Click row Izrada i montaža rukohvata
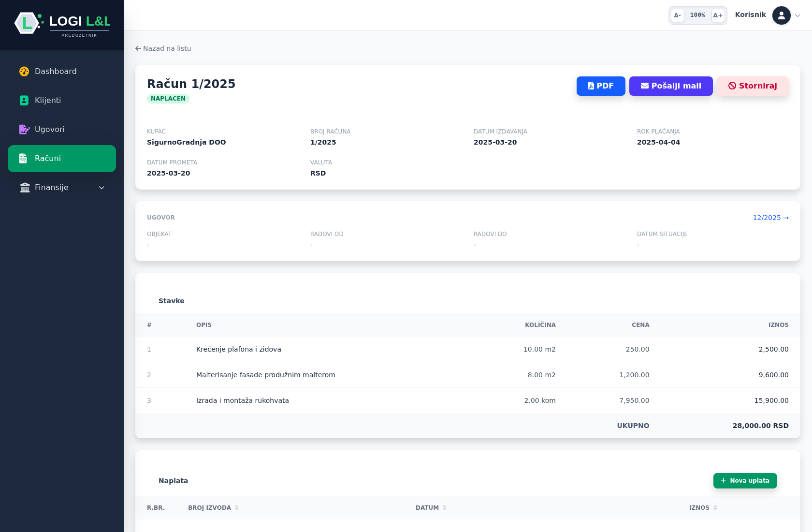 468,400
